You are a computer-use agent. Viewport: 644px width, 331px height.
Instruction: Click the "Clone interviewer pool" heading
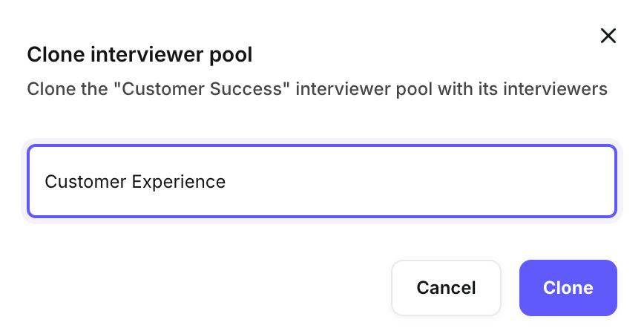click(139, 55)
